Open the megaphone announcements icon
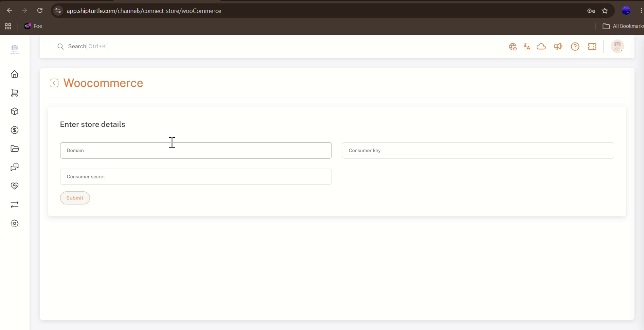This screenshot has height=330, width=644. 558,47
